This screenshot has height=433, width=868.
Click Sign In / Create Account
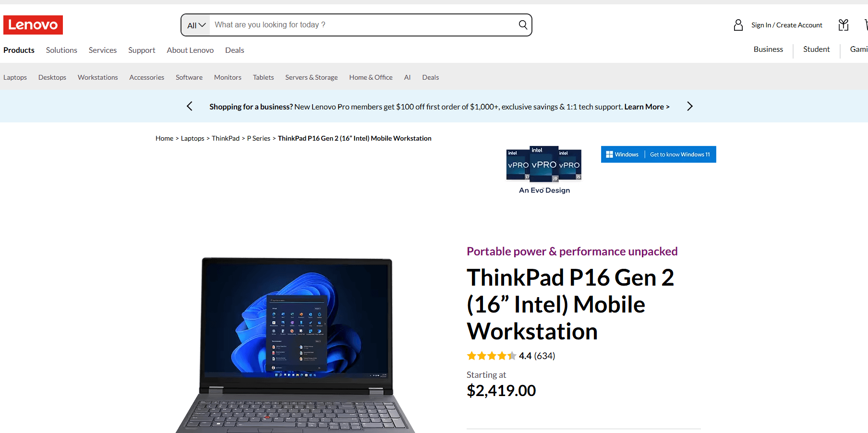point(787,25)
